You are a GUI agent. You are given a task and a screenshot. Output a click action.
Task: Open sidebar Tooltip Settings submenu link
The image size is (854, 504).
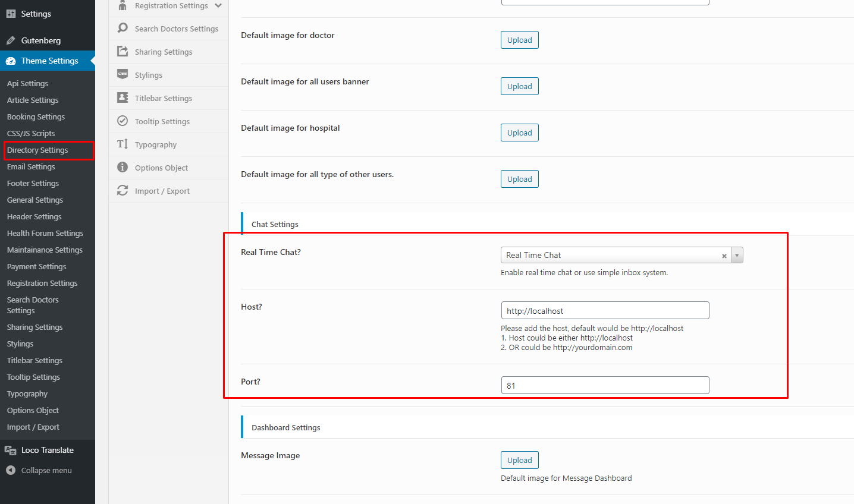coord(33,377)
